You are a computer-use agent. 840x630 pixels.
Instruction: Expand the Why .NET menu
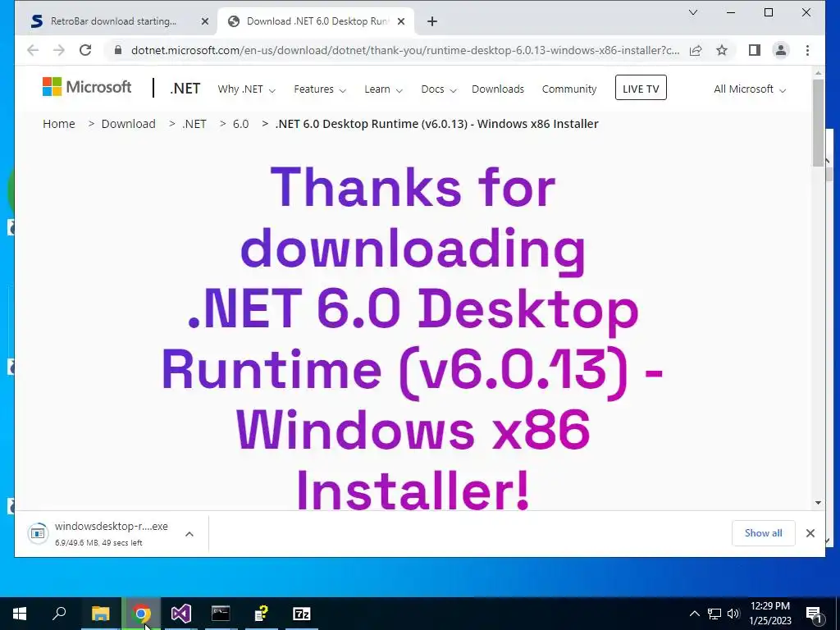[x=246, y=89]
